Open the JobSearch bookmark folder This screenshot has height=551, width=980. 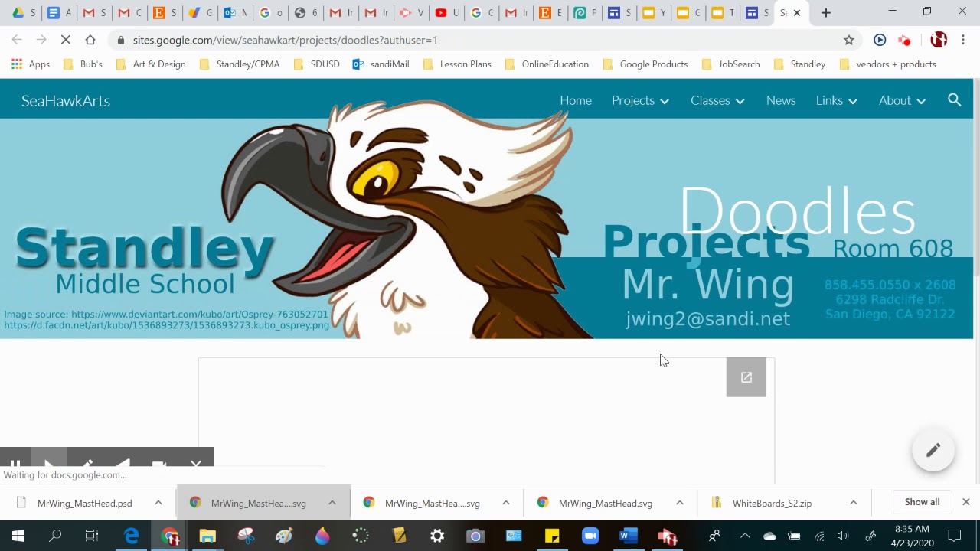pos(731,64)
